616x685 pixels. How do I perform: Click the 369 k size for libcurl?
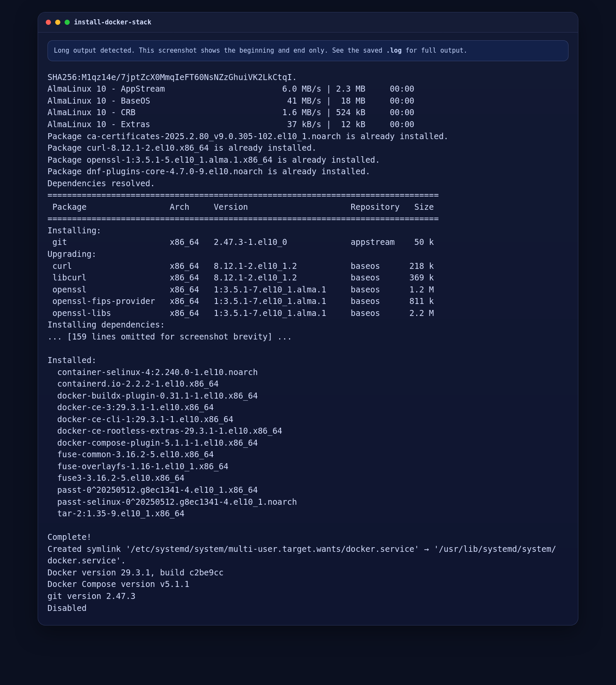coord(421,278)
